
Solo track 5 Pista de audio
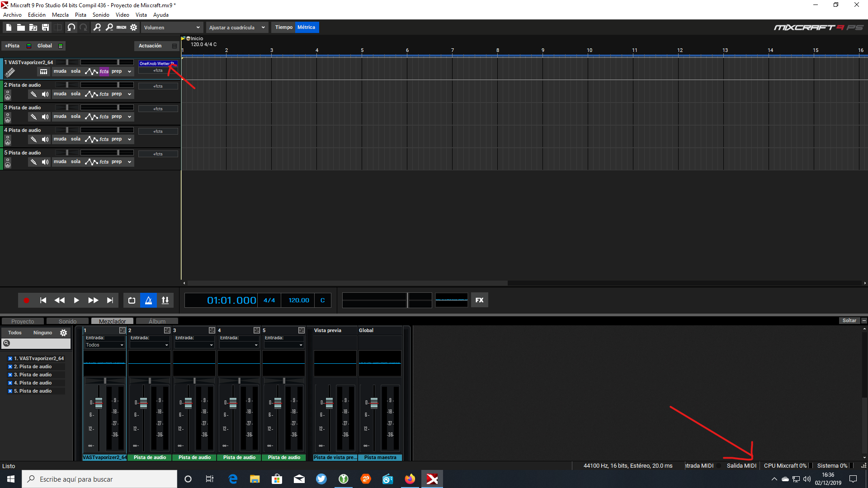point(75,162)
